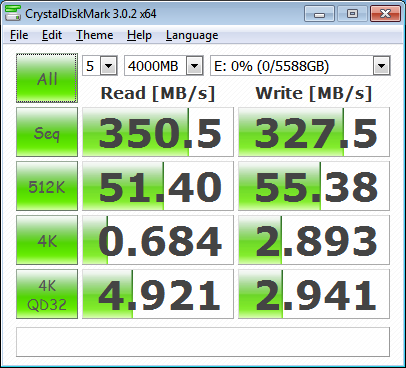Start the 512K random test
Viewport: 406px width, 368px height.
47,186
